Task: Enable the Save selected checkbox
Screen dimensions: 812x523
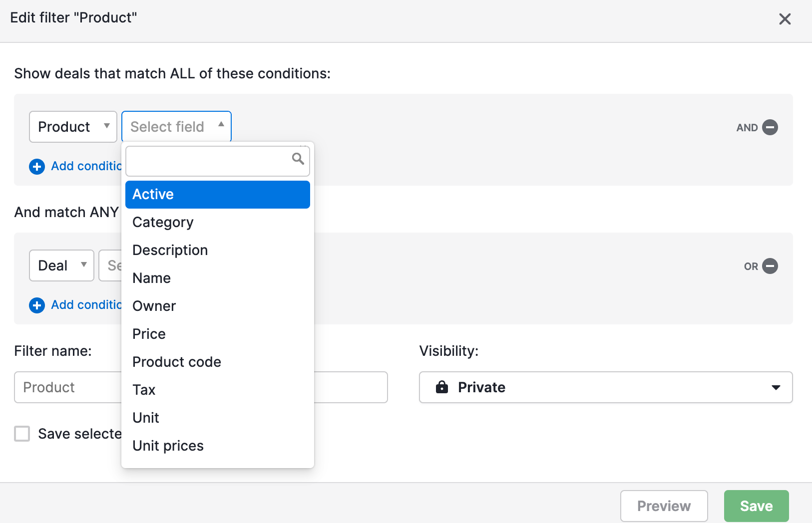Action: pos(22,434)
